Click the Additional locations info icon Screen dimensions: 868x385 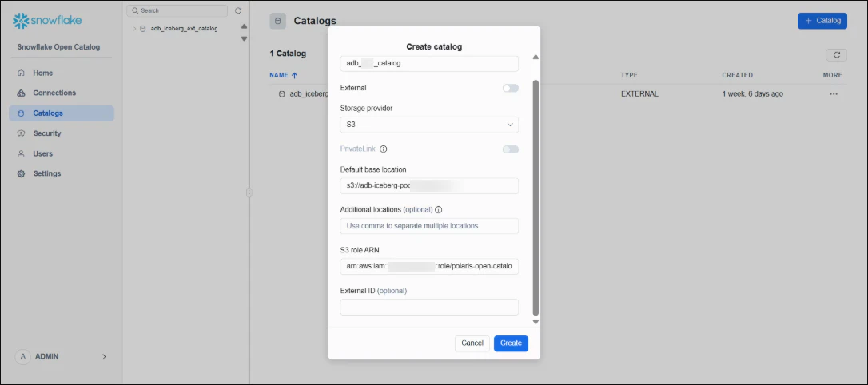point(439,209)
